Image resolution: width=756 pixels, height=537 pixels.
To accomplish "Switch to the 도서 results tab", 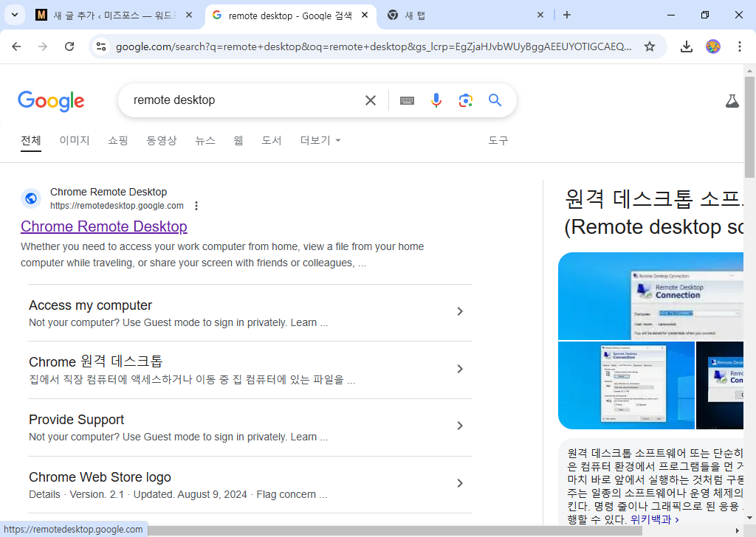I will point(272,140).
